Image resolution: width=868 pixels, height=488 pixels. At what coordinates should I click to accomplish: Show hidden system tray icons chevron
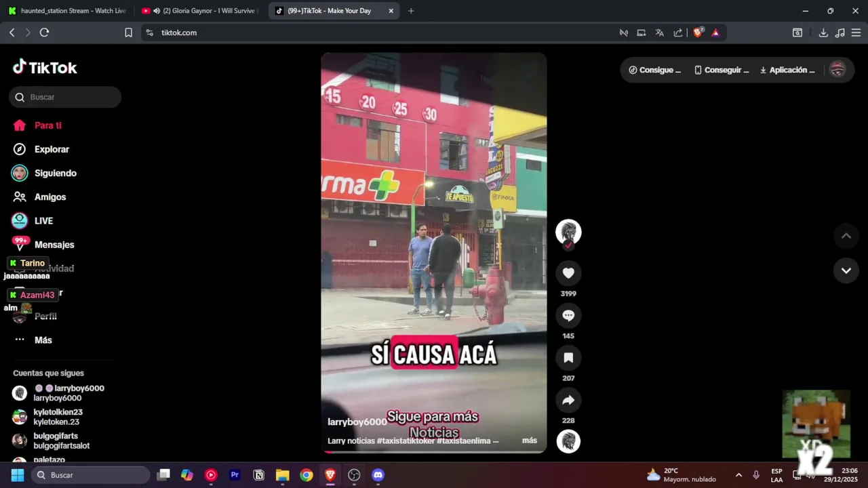click(738, 475)
